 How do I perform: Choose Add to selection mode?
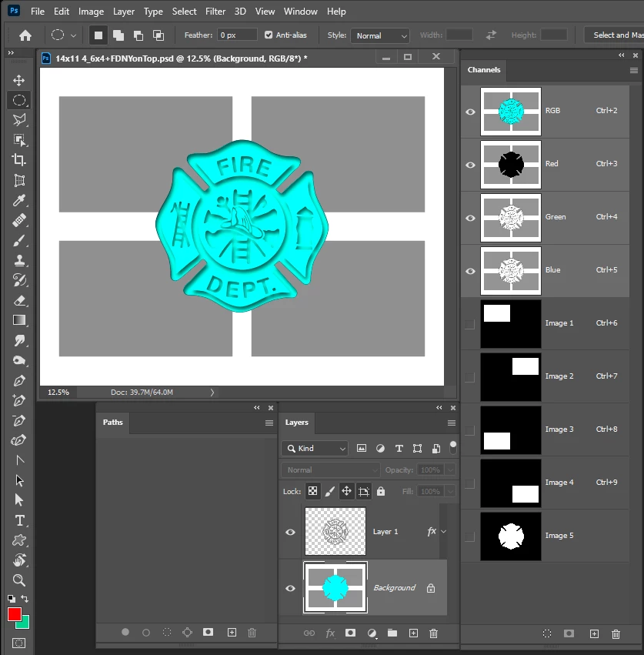point(118,35)
